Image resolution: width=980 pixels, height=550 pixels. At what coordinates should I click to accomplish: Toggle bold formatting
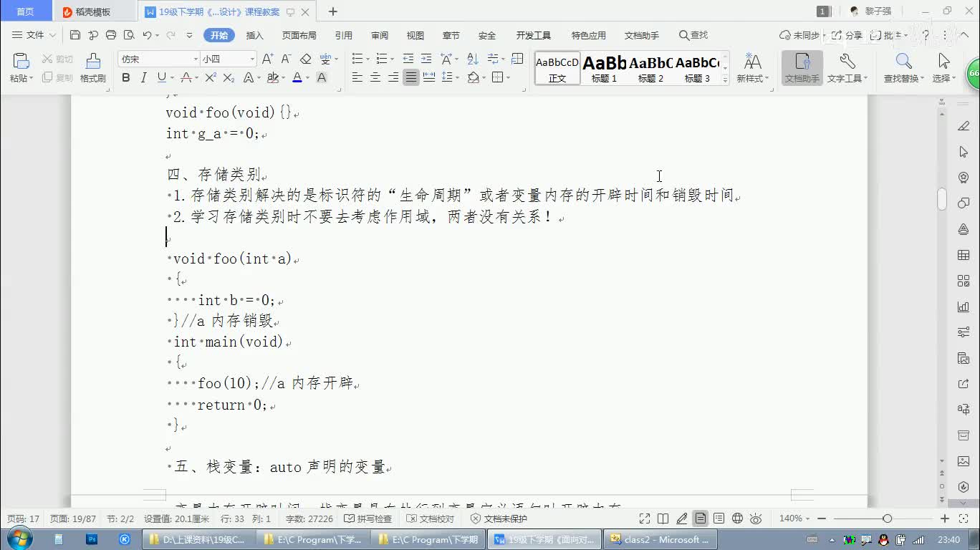click(126, 78)
